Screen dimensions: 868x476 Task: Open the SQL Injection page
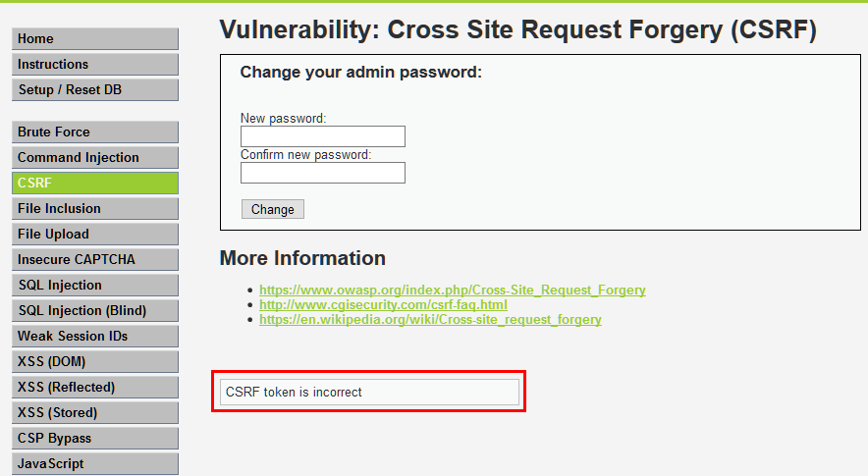(x=95, y=286)
